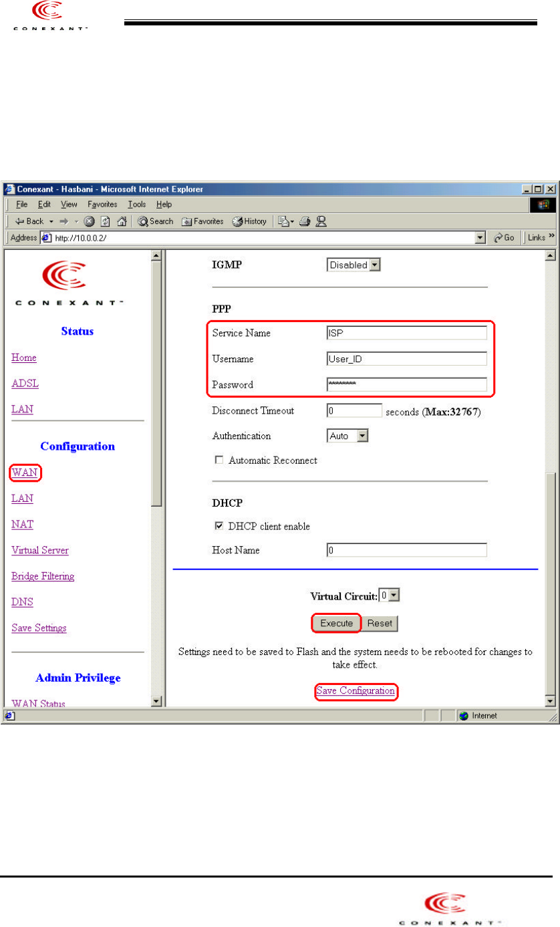Open the Save Configuration link
Screen dimensions: 560x927
pyautogui.click(x=356, y=690)
